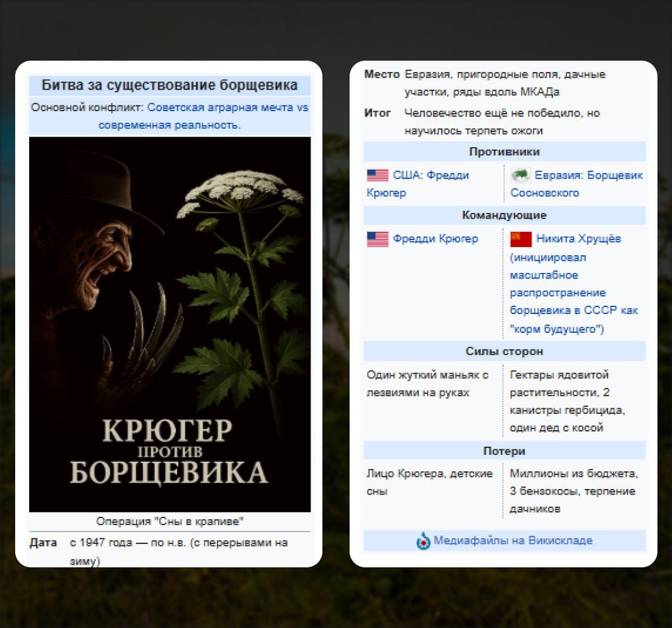
Task: Click the 'Основной конфликт:' label
Action: [x=87, y=107]
